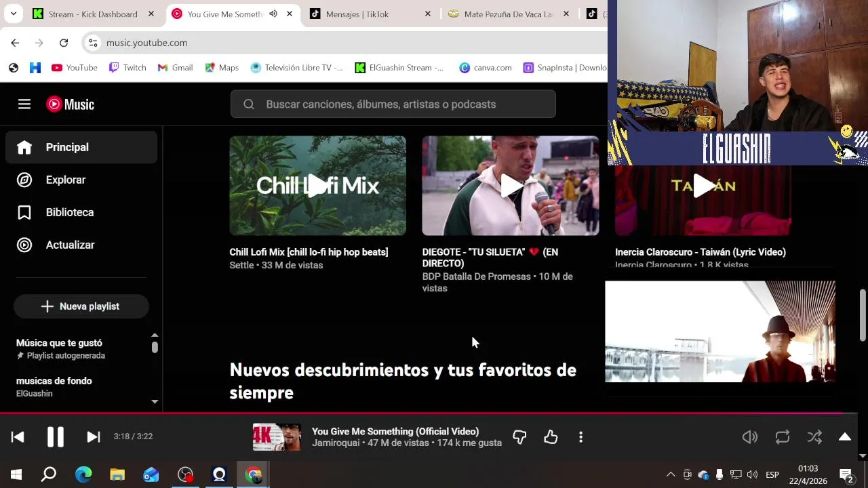The image size is (868, 488).
Task: Expand the player page arrow
Action: (x=845, y=436)
